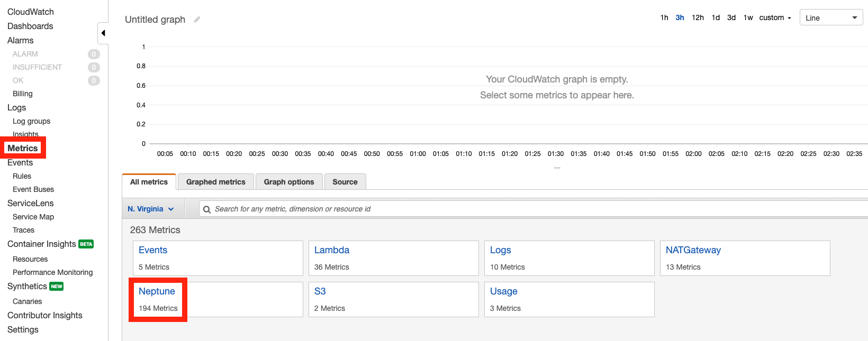Open Container Insights in sidebar
This screenshot has height=341, width=868.
[x=42, y=244]
